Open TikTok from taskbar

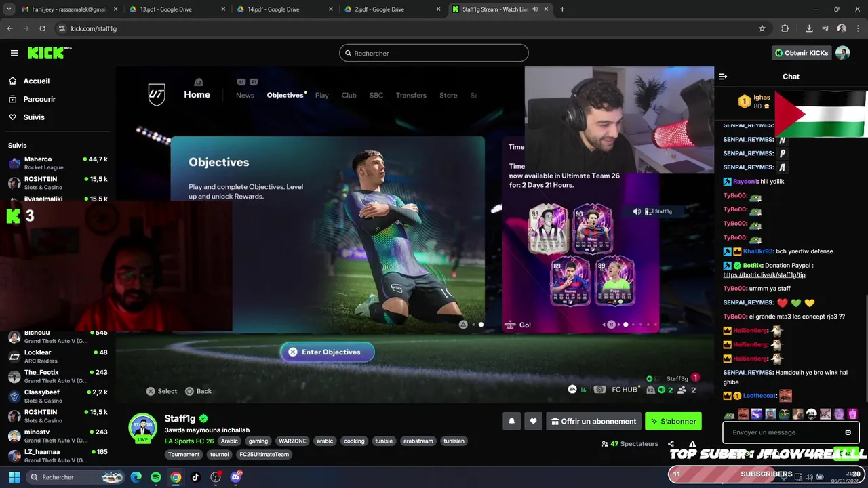click(x=195, y=477)
